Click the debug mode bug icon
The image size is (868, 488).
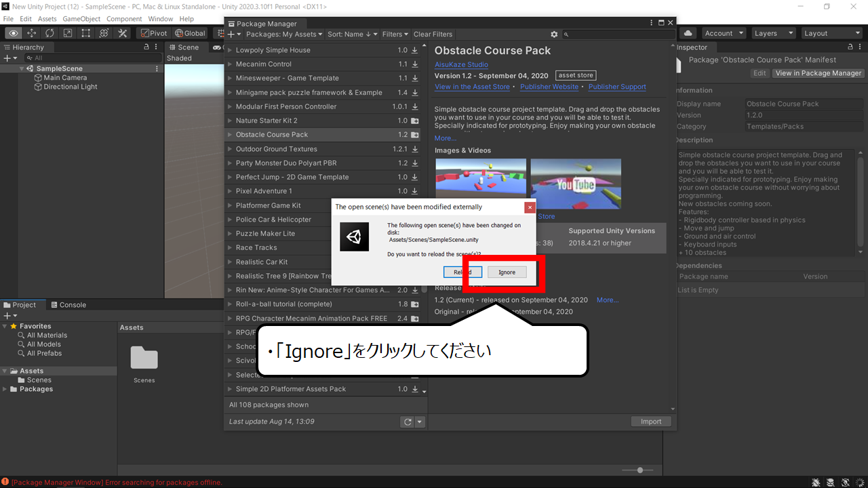pos(816,482)
